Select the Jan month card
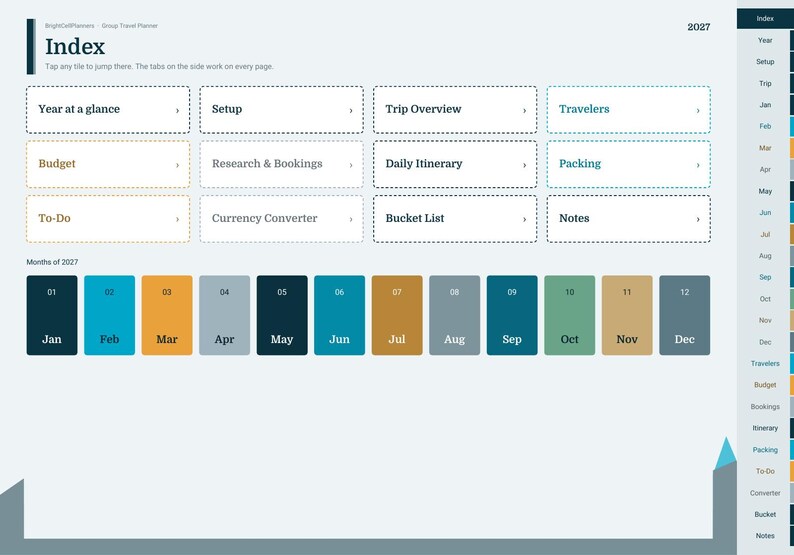Screen dimensions: 794x555 pyautogui.click(x=52, y=315)
